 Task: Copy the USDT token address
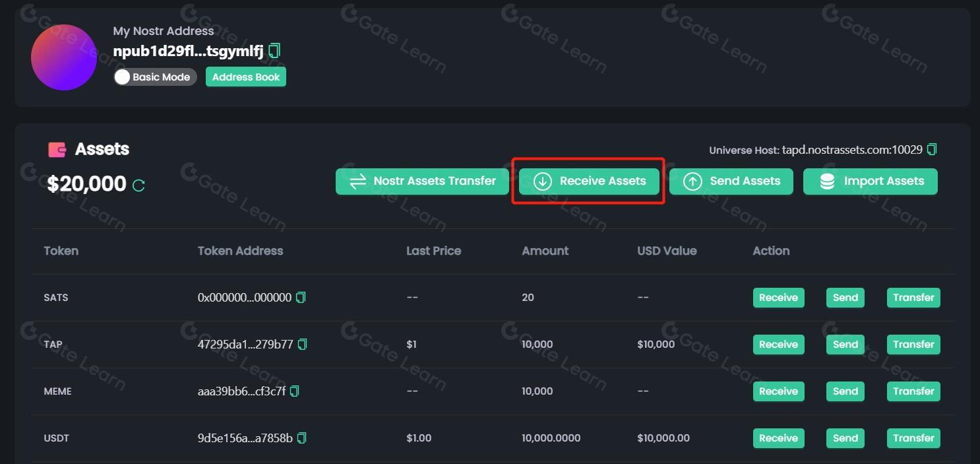coord(302,438)
